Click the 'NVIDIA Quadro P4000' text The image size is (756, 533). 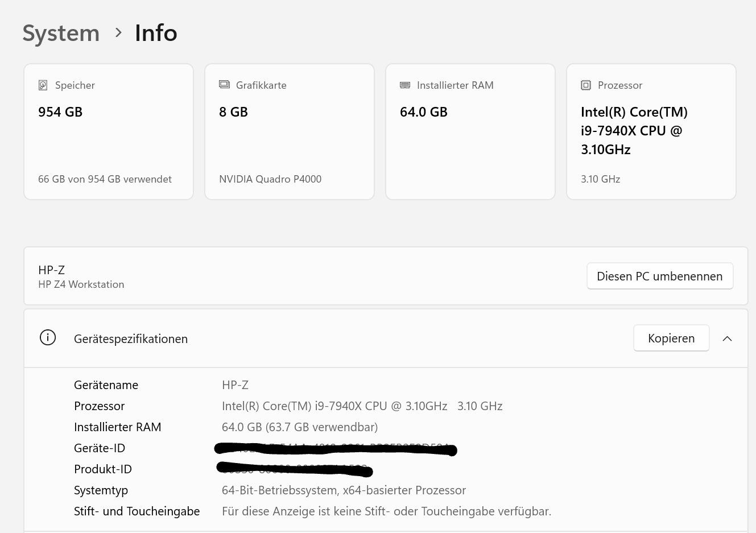[x=270, y=179]
